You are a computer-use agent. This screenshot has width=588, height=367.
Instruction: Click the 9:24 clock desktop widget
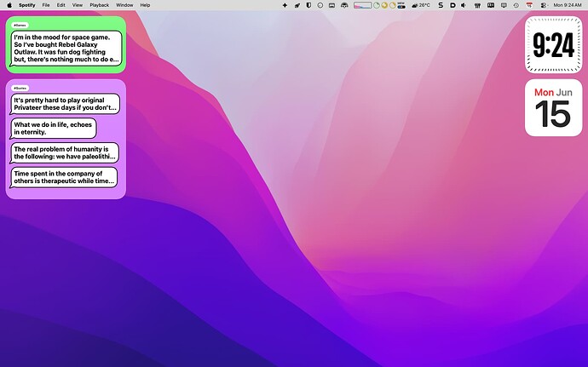pos(554,44)
